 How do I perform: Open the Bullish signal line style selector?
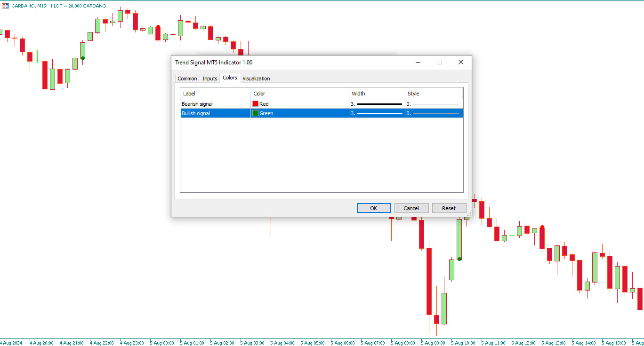tap(433, 113)
